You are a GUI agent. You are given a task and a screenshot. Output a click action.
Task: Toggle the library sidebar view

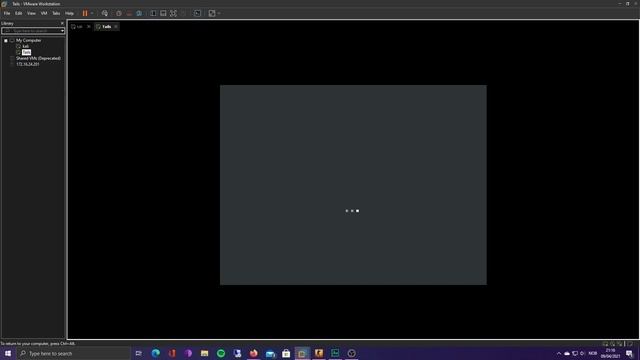(x=153, y=13)
